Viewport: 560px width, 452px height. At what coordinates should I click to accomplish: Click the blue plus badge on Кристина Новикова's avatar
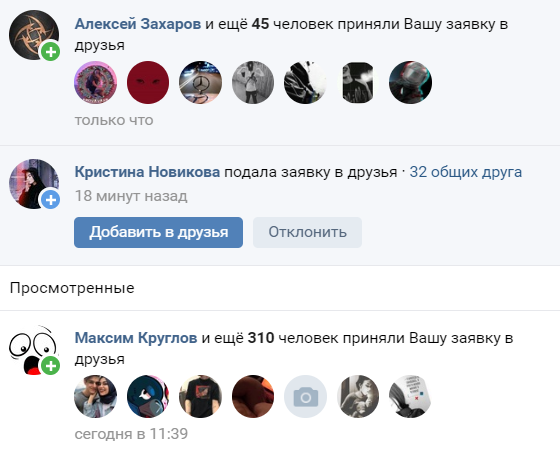[51, 200]
